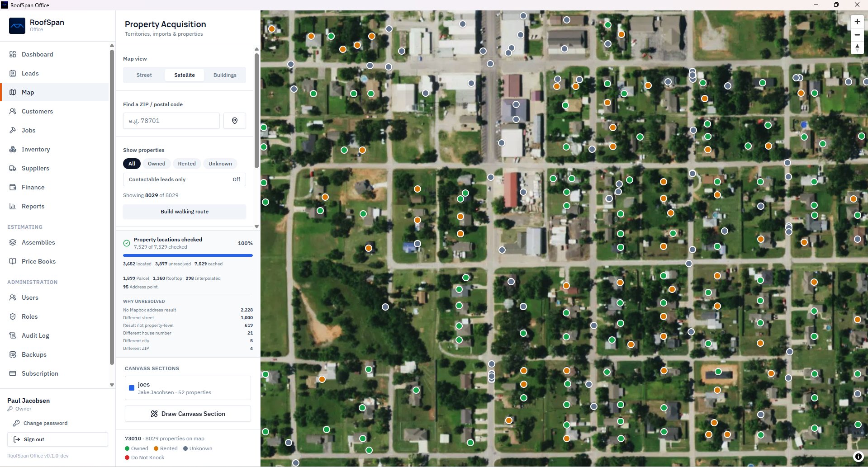This screenshot has height=467, width=868.
Task: Click the Suppliers truck icon
Action: [13, 168]
